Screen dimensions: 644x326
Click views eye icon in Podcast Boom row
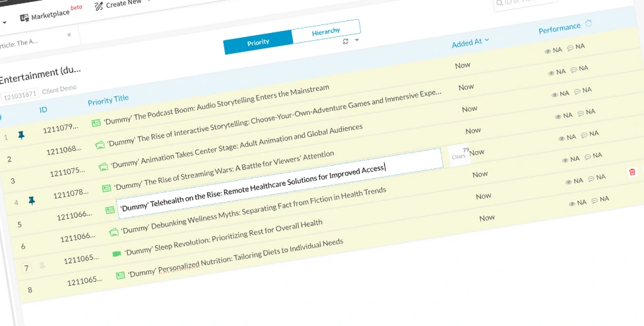(547, 51)
